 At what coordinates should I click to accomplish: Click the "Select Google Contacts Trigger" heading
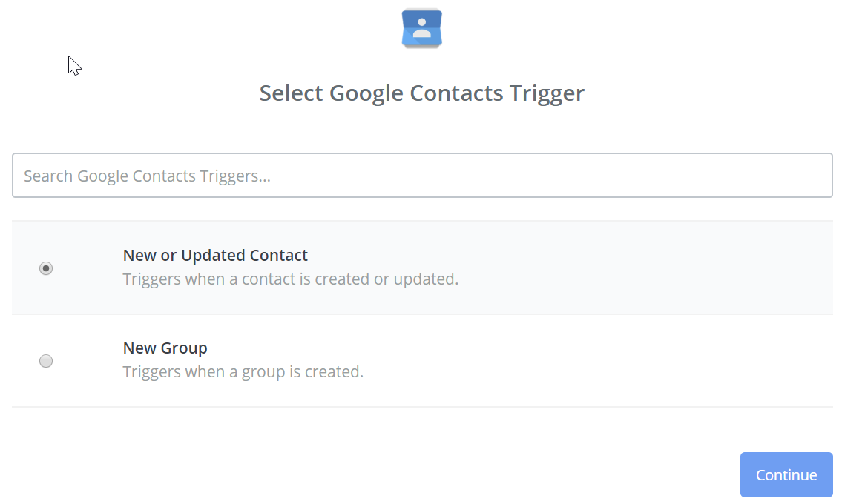pyautogui.click(x=421, y=93)
